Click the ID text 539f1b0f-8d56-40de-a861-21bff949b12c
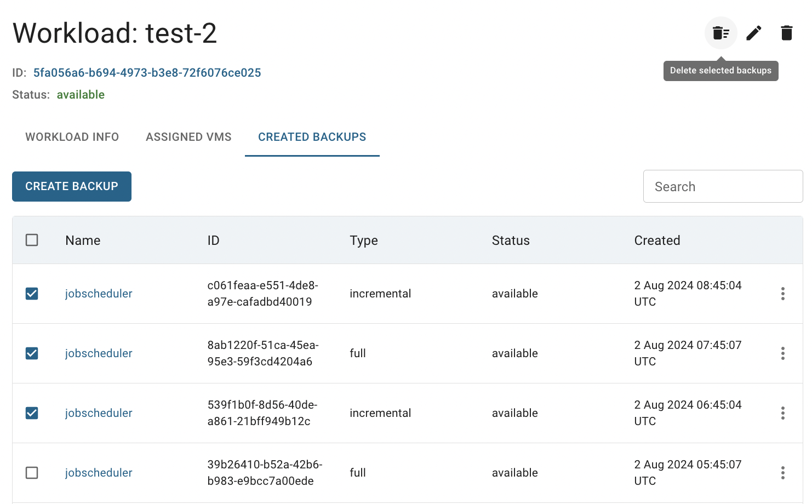The width and height of the screenshot is (812, 504). click(x=262, y=413)
